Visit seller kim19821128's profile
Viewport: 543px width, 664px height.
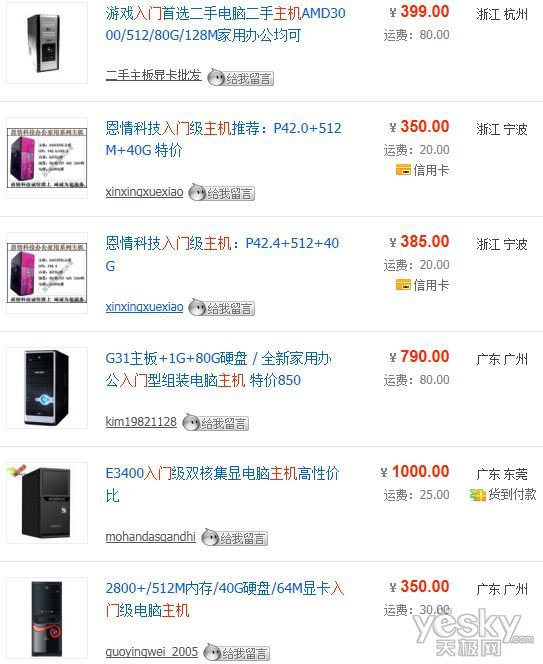(141, 421)
